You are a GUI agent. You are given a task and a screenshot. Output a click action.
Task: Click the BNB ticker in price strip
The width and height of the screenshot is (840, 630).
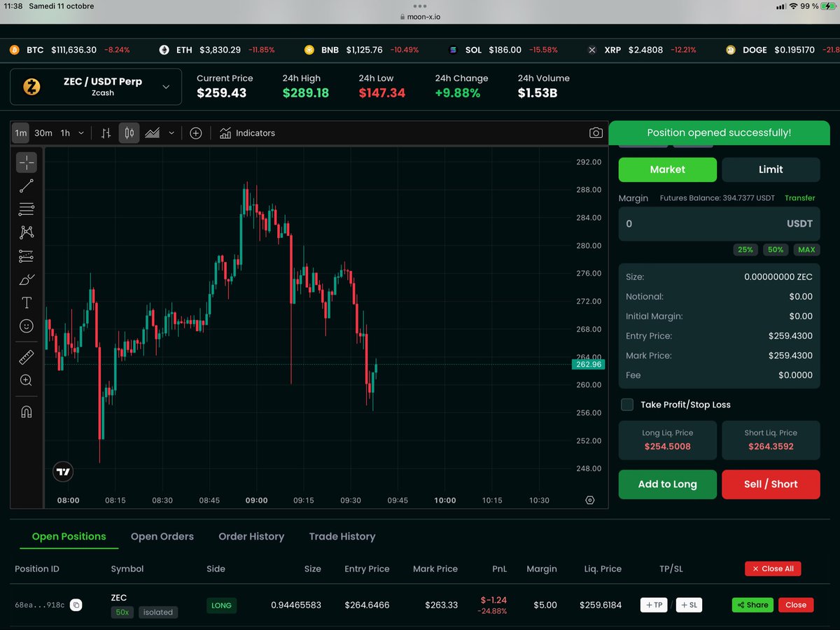click(361, 50)
